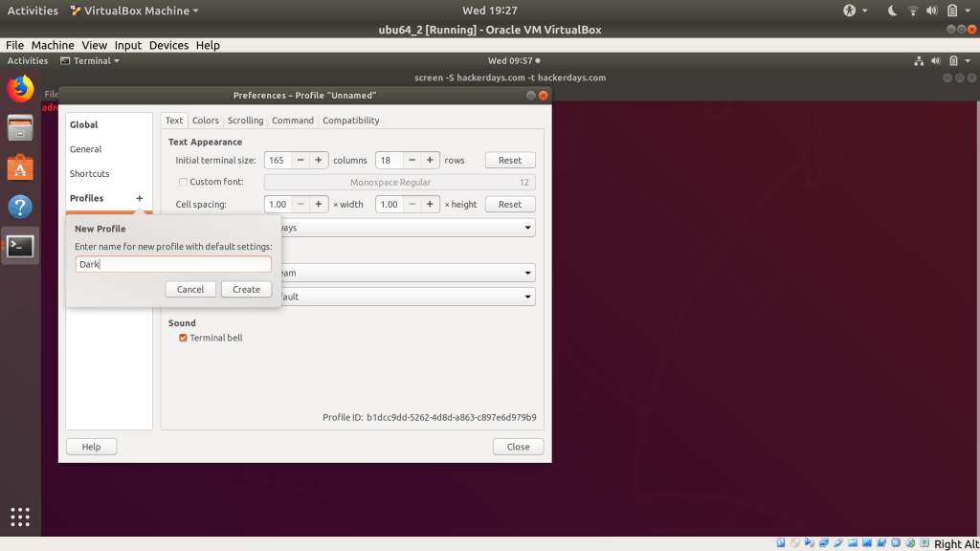Screen dimensions: 980x551
Task: Click the network adapter status icon
Action: (824, 541)
